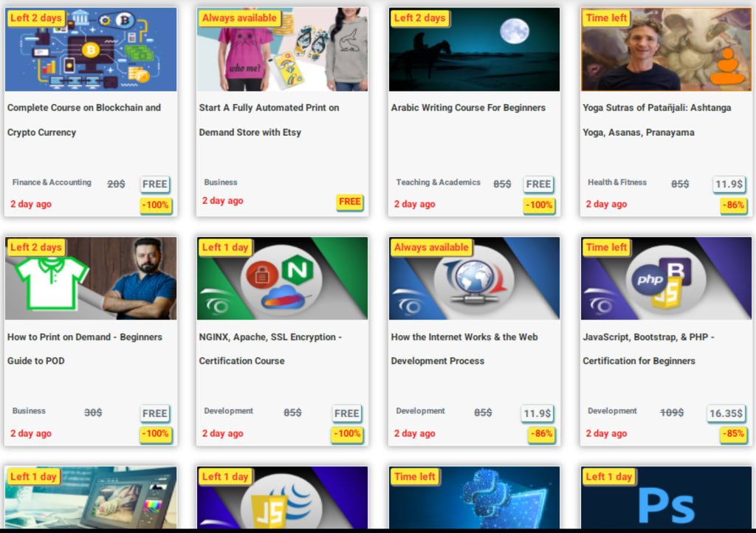
Task: Click the -85% discount badge on JavaScript course
Action: click(x=733, y=434)
